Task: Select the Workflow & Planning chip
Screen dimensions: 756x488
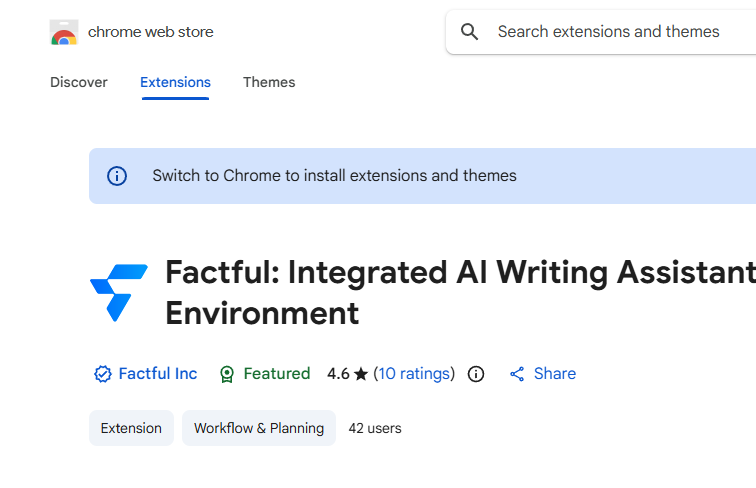Action: 259,428
